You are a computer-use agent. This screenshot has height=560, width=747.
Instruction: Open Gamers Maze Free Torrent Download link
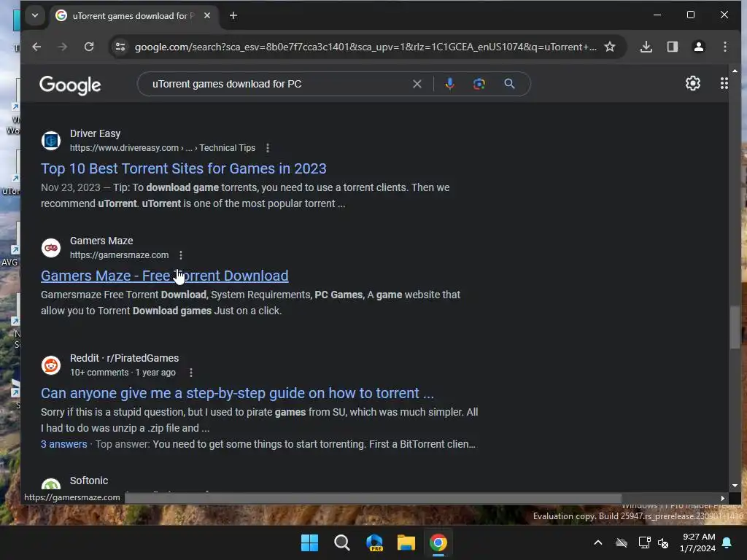164,276
